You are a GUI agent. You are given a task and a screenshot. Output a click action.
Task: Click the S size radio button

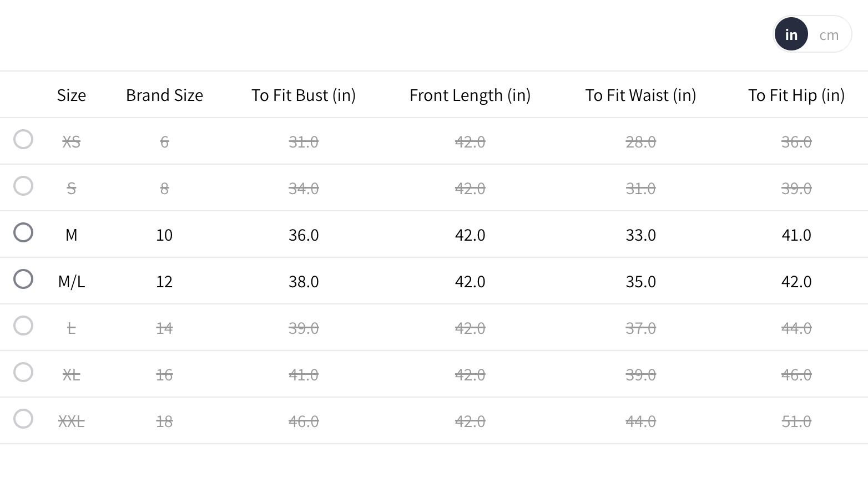[x=23, y=186]
